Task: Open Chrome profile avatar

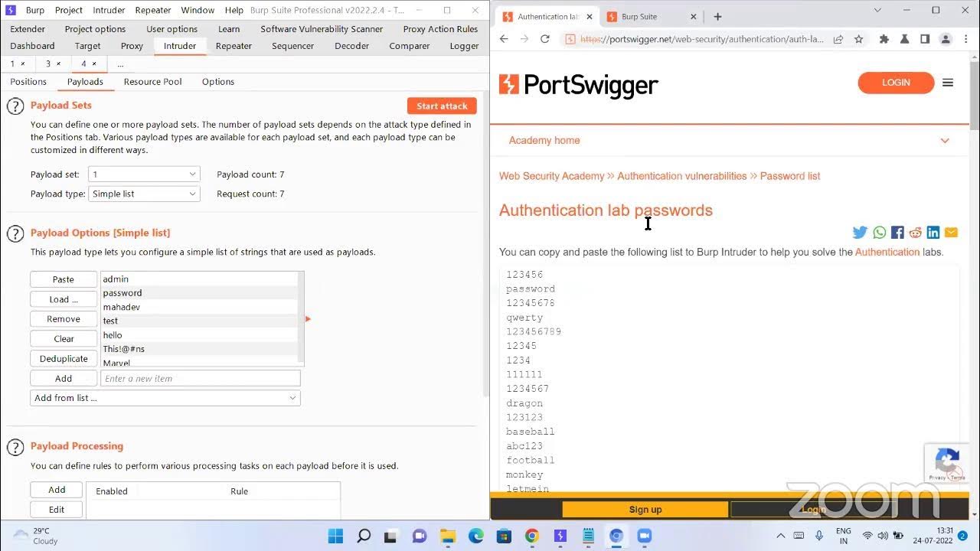Action: click(x=945, y=39)
